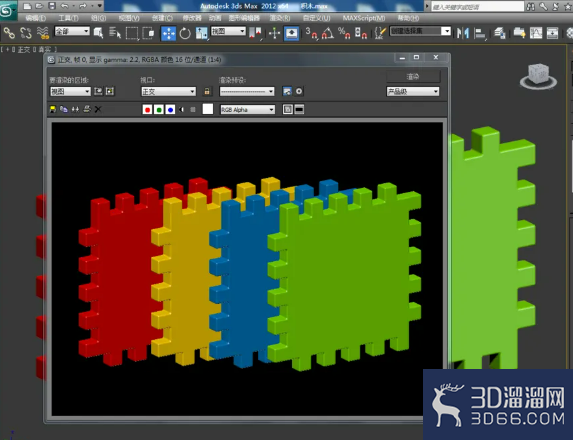573x440 pixels.
Task: Open the named selection sets dropdown
Action: click(420, 31)
